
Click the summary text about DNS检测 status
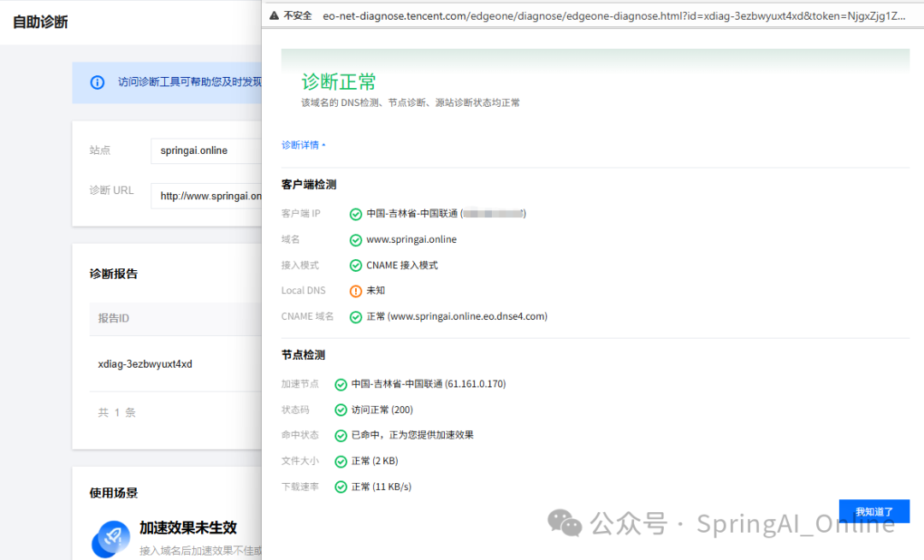tap(411, 103)
